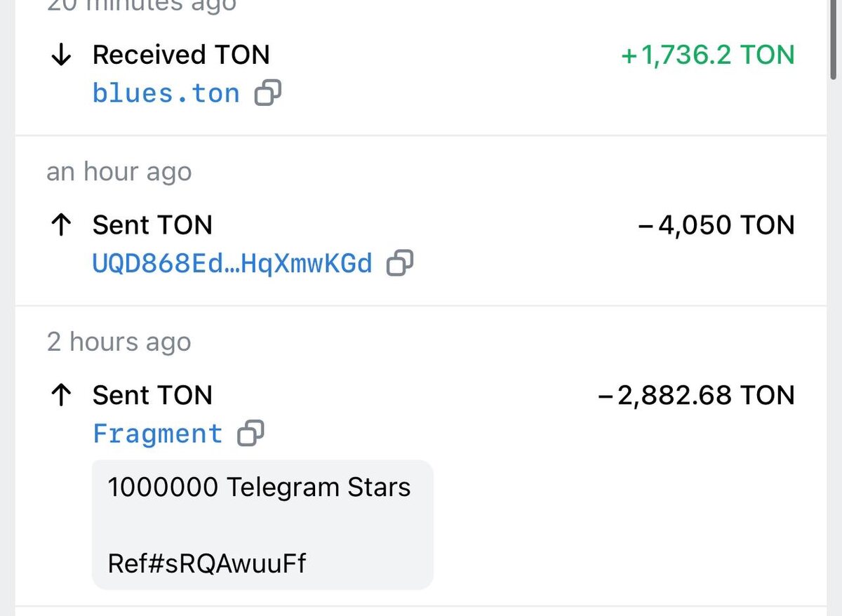Click the "an hour ago" timestamp
Viewport: 842px width, 616px height.
point(119,172)
